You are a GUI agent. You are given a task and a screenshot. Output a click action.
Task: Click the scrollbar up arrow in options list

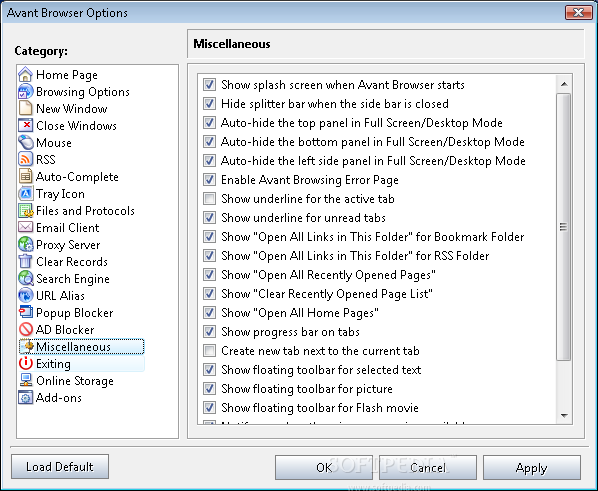[564, 84]
